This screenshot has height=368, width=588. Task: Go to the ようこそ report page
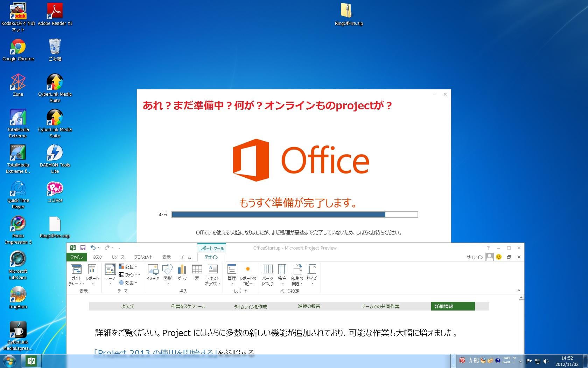tap(128, 306)
